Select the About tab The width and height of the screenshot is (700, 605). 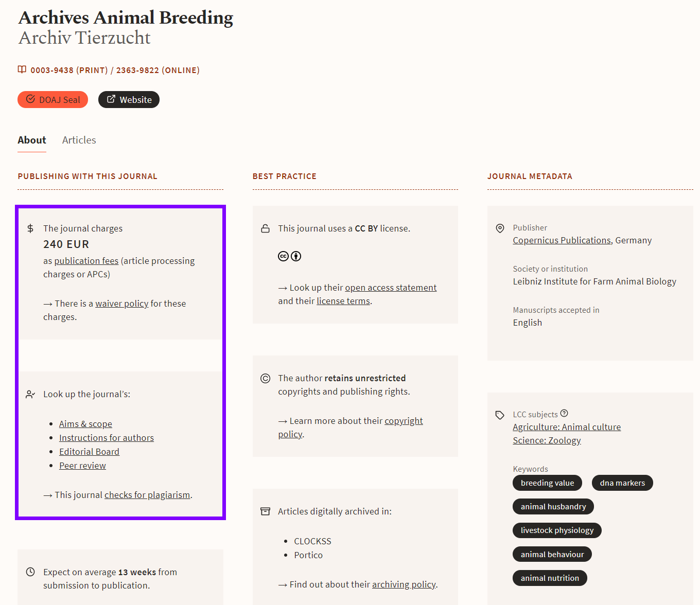coord(32,140)
